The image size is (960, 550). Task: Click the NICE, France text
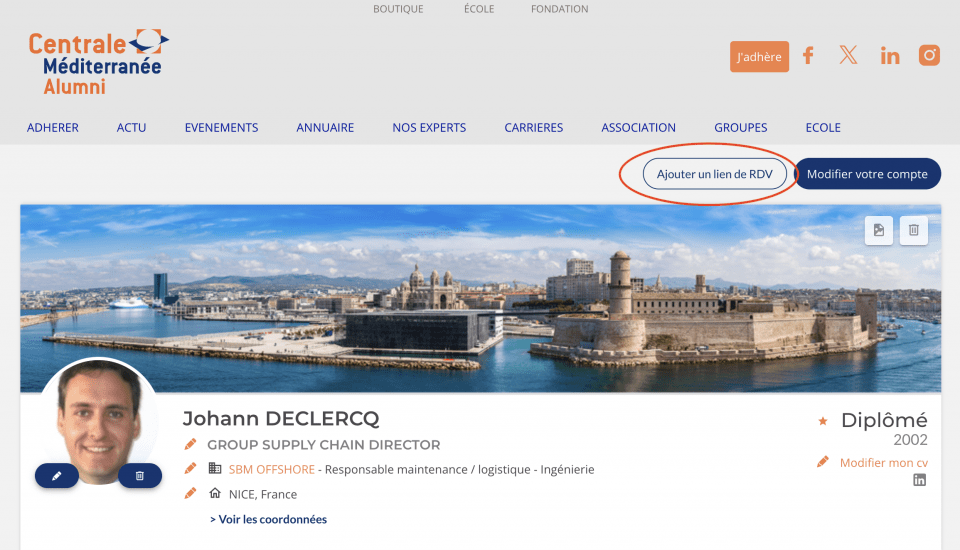click(x=263, y=494)
